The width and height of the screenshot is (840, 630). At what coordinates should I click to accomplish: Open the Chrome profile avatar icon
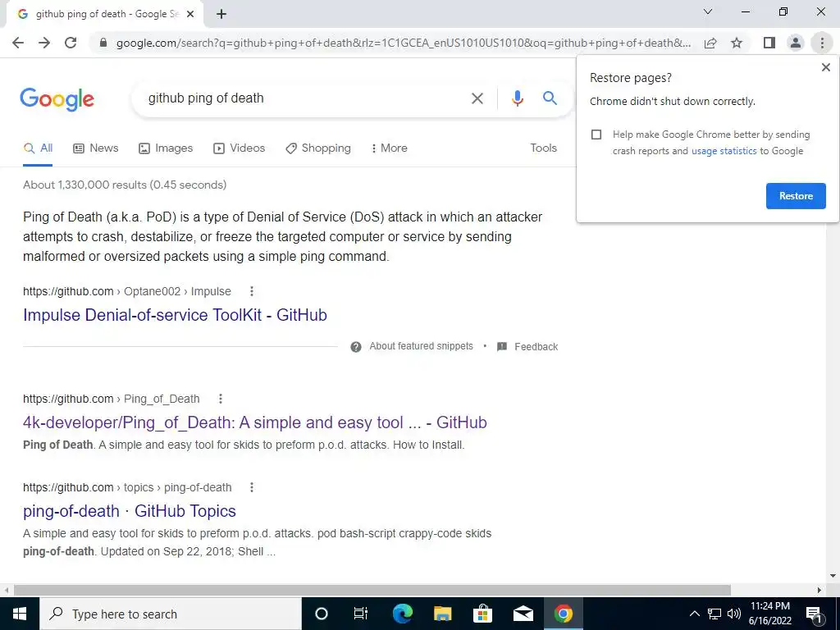796,43
